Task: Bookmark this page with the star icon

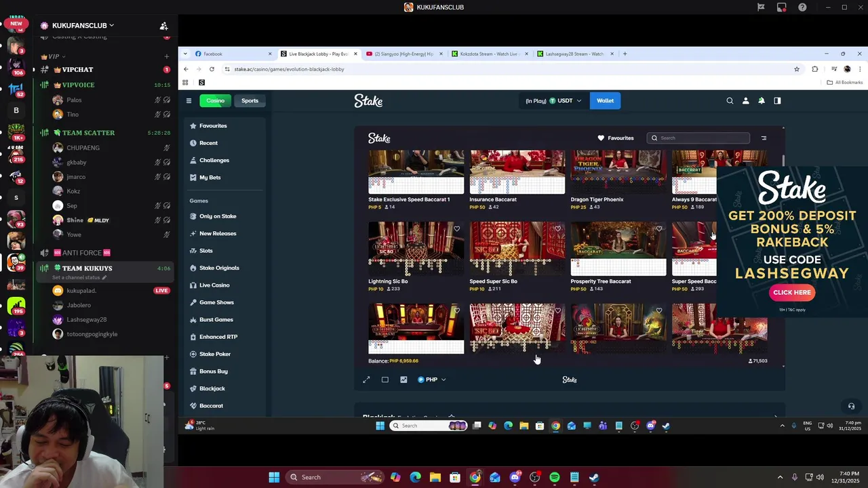Action: pos(797,69)
